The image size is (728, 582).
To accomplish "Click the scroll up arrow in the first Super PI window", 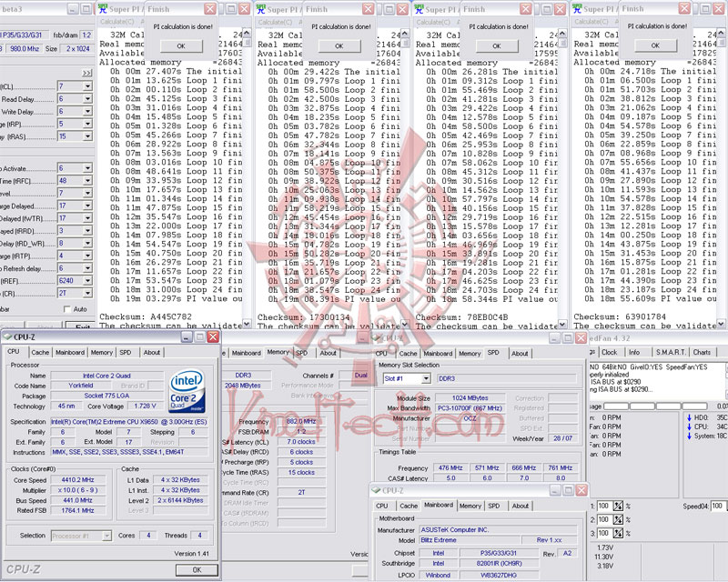I will [247, 34].
